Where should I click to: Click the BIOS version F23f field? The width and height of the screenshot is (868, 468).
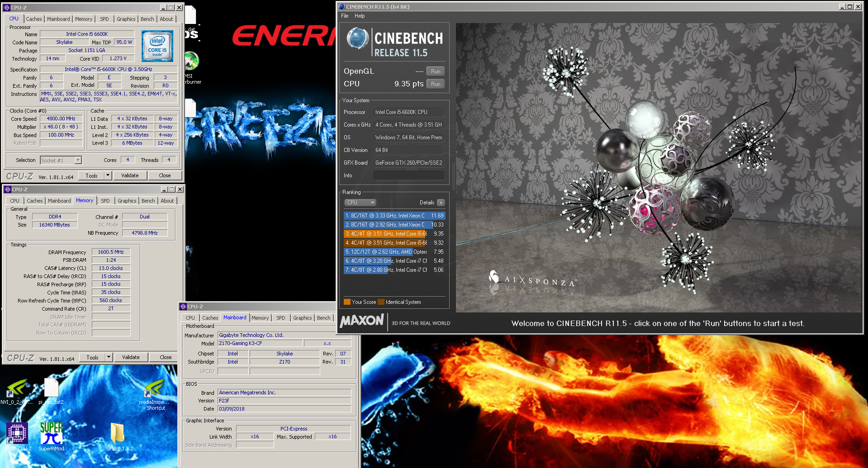point(284,401)
